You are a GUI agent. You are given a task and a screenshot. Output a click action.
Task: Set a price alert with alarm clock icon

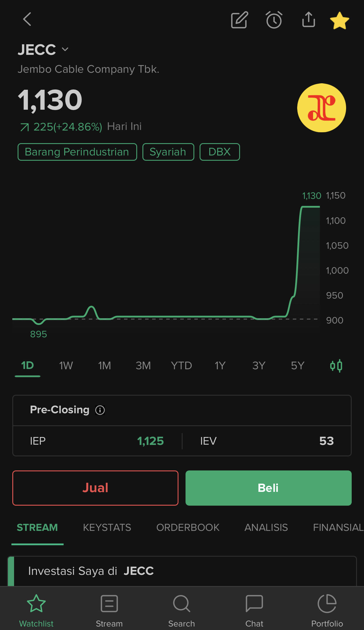click(x=274, y=20)
